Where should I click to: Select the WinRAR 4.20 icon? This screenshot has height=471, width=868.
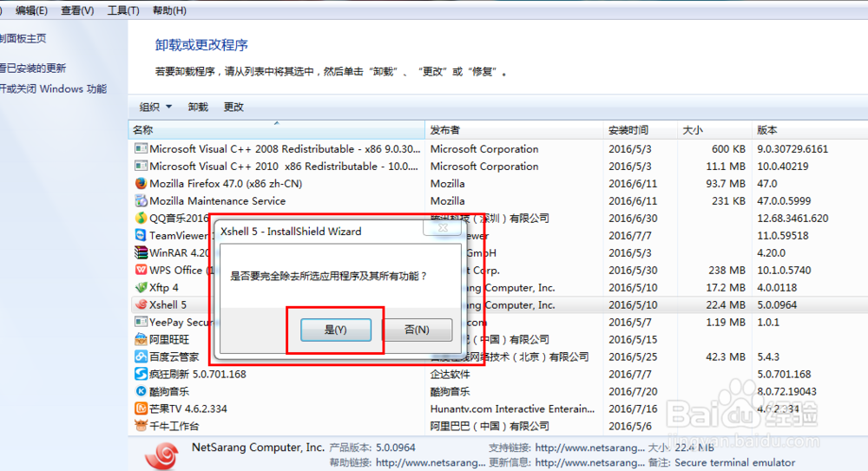tap(141, 252)
